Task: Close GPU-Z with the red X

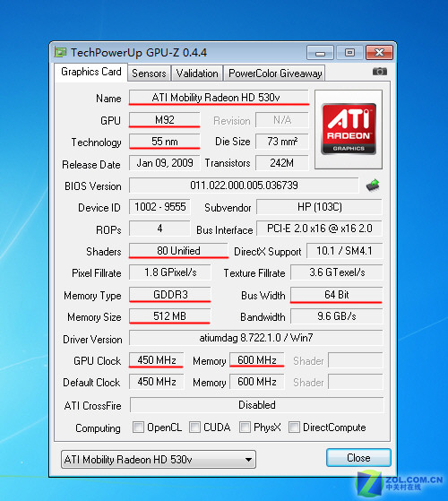Action: click(379, 53)
